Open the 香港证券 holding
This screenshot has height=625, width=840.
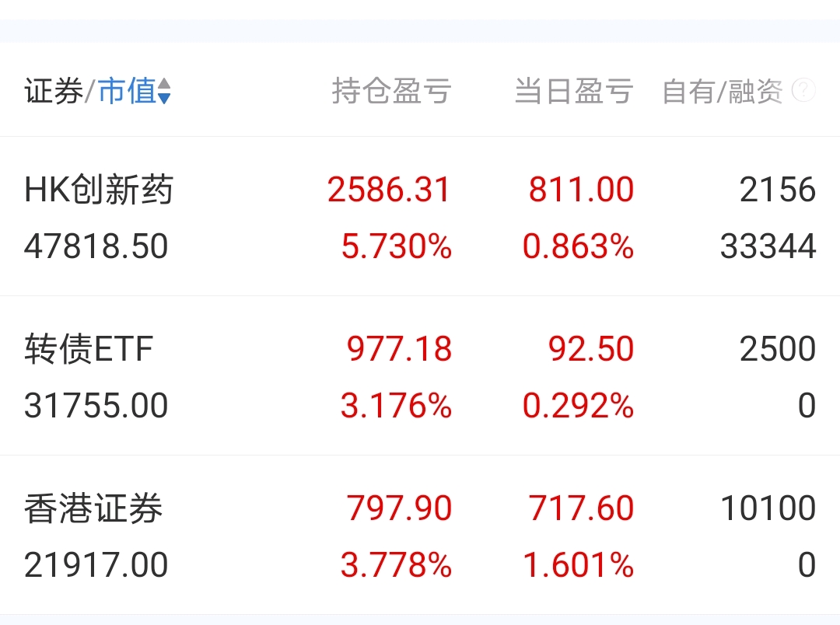[x=420, y=535]
